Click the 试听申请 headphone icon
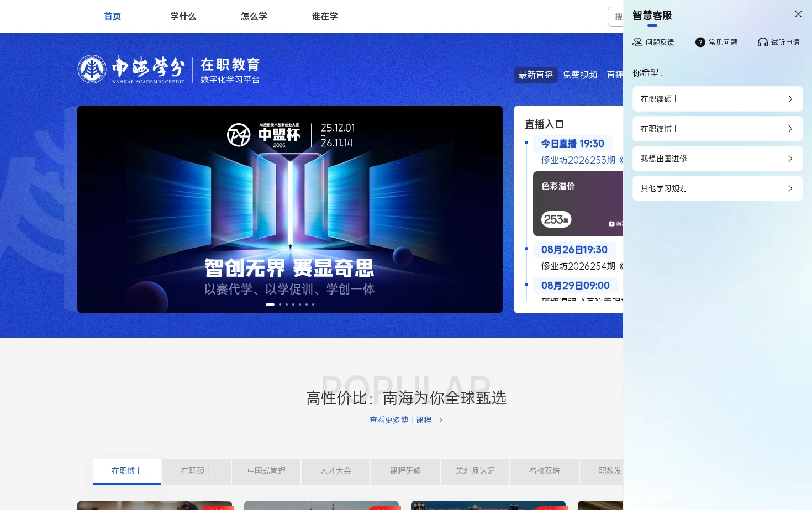This screenshot has width=812, height=510. tap(763, 42)
